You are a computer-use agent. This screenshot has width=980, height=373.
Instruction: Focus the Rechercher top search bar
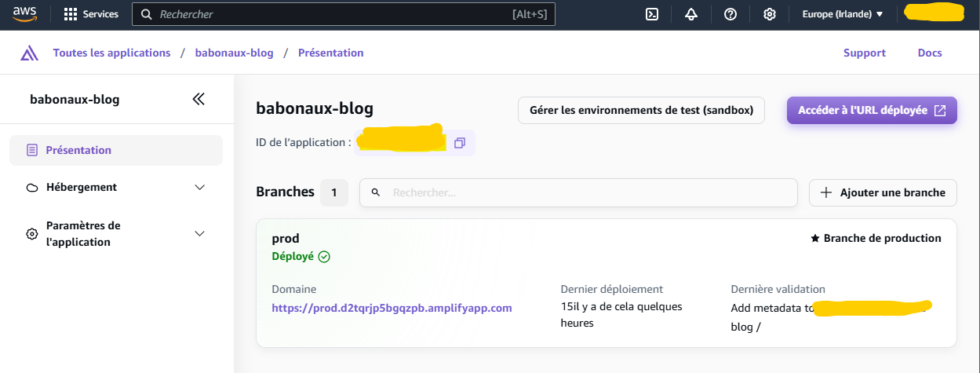[343, 14]
